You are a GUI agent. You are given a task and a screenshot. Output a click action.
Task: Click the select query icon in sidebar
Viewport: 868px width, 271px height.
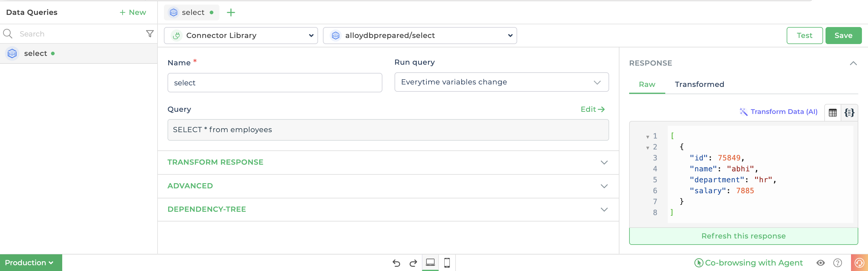click(12, 53)
